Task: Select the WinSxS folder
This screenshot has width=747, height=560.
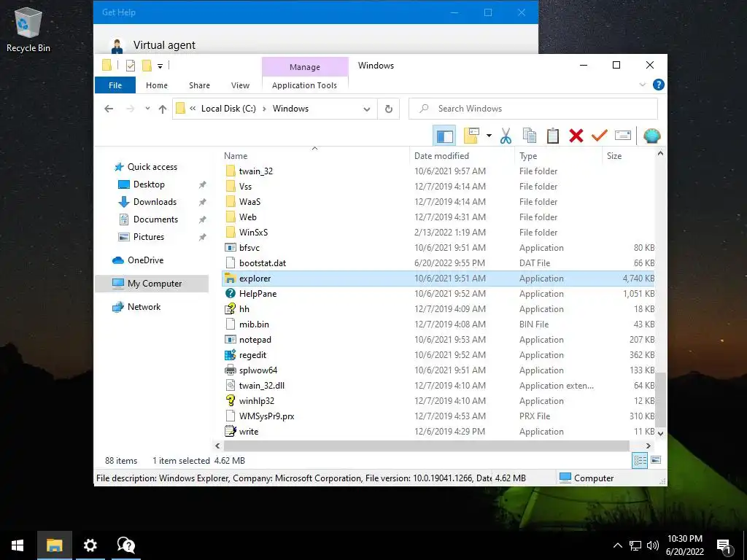Action: pyautogui.click(x=253, y=233)
